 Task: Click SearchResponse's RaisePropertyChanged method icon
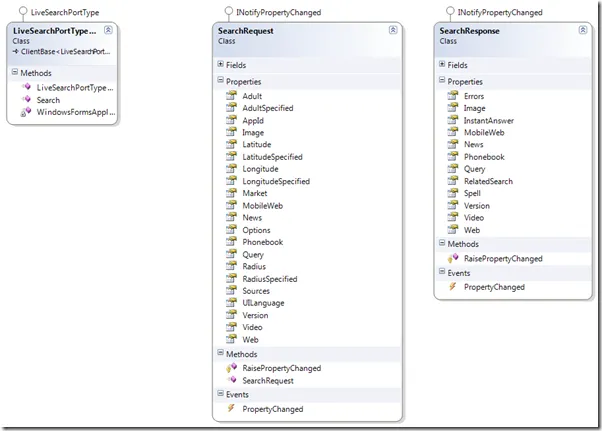pyautogui.click(x=453, y=258)
